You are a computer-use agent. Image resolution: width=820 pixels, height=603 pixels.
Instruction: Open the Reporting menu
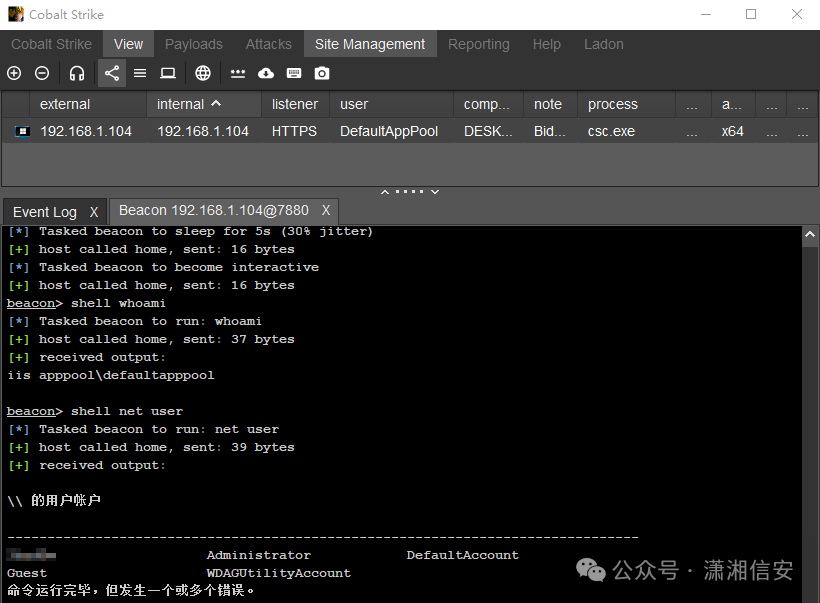tap(479, 44)
